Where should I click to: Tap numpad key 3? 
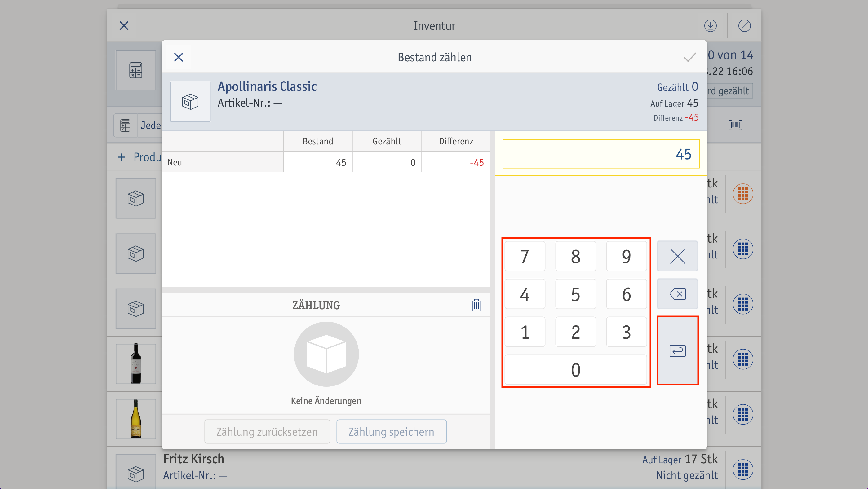pyautogui.click(x=627, y=332)
